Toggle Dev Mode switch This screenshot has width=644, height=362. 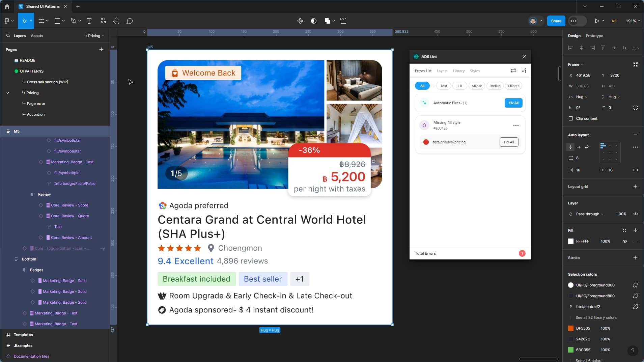pyautogui.click(x=577, y=21)
